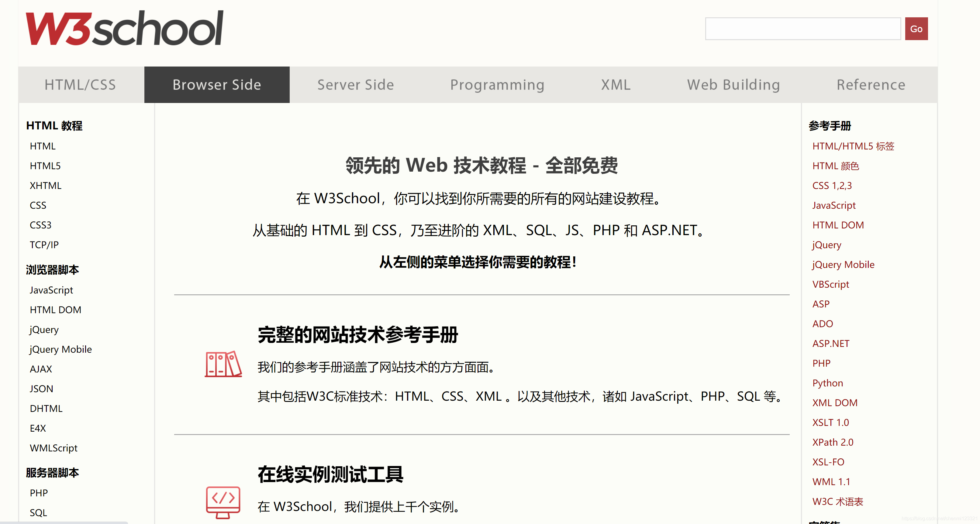This screenshot has height=524, width=980.
Task: Open the XML DOM reference link
Action: [x=835, y=403]
